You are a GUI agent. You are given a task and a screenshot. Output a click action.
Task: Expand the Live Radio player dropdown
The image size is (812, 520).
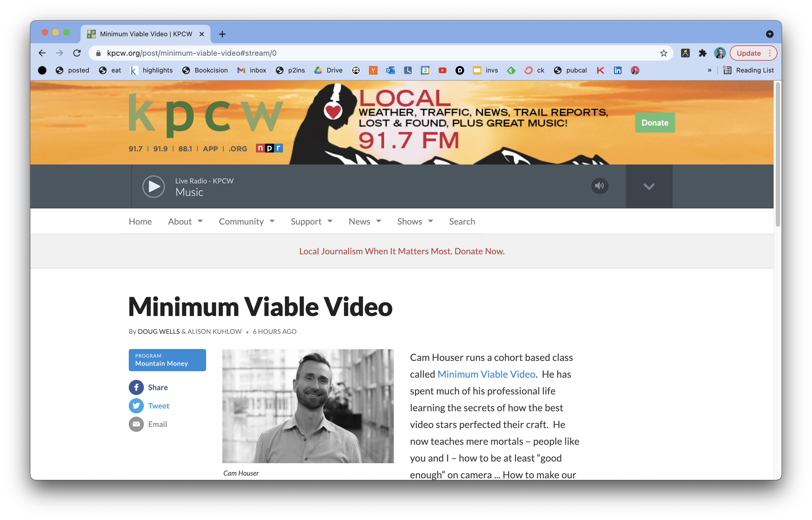(x=649, y=186)
